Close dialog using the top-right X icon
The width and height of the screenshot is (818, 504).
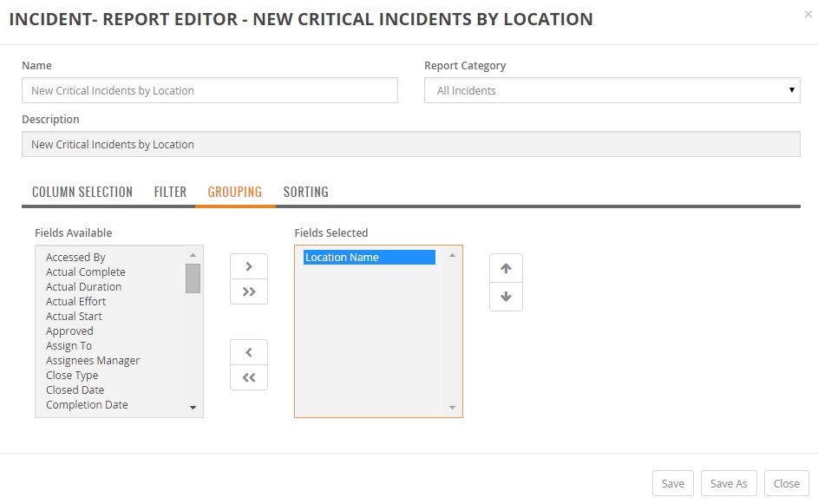click(808, 15)
